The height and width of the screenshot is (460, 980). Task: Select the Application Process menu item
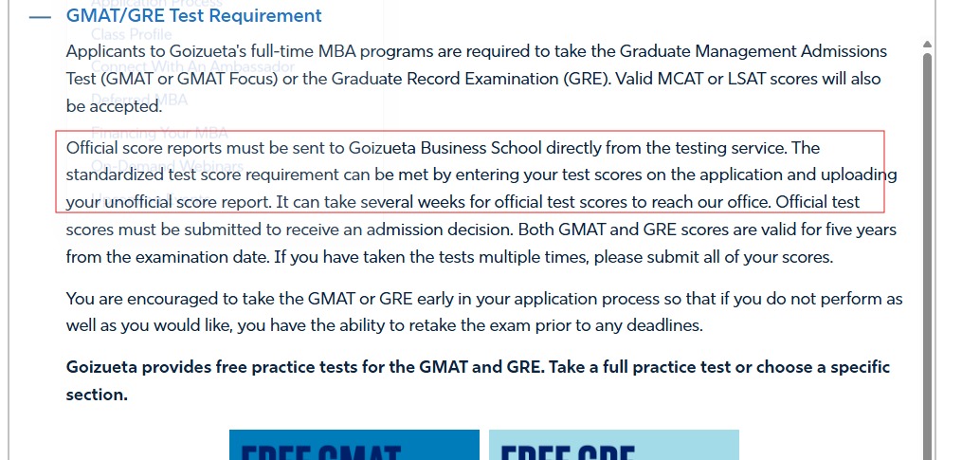(x=156, y=4)
